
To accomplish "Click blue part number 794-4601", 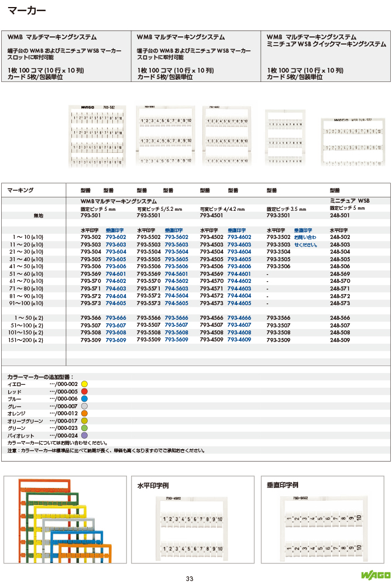I will pyautogui.click(x=239, y=274).
